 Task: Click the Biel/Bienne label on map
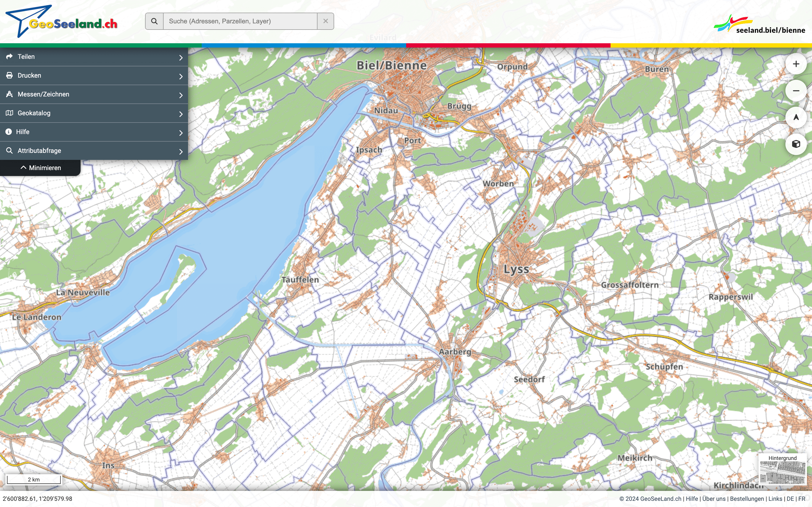coord(391,65)
